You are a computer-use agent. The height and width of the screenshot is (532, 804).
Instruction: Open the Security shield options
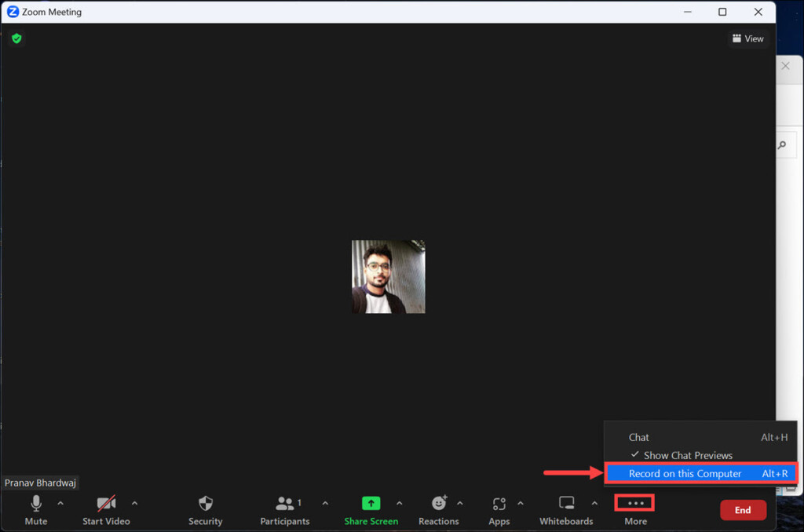point(206,504)
